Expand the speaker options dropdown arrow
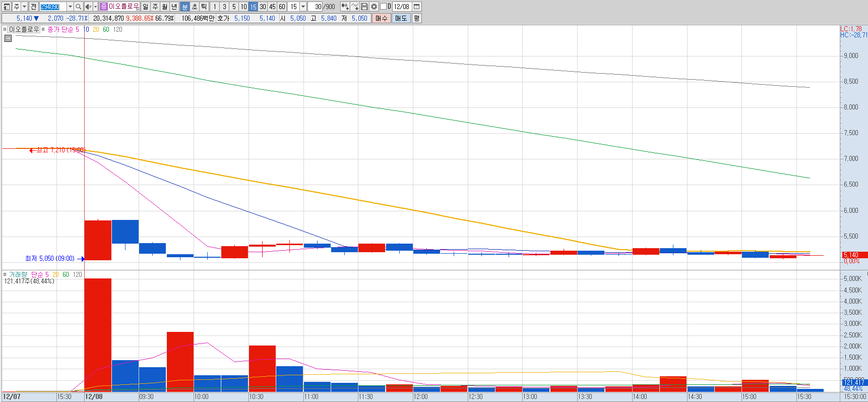868x402 pixels. (95, 7)
